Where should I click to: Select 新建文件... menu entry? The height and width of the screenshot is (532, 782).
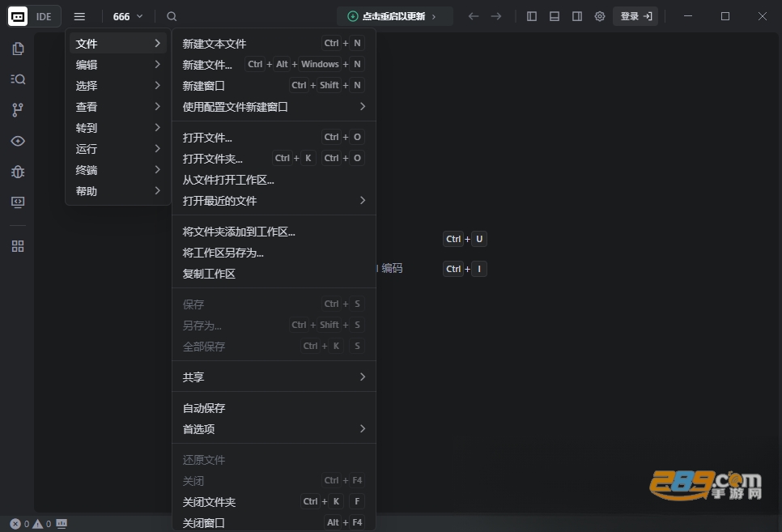274,65
